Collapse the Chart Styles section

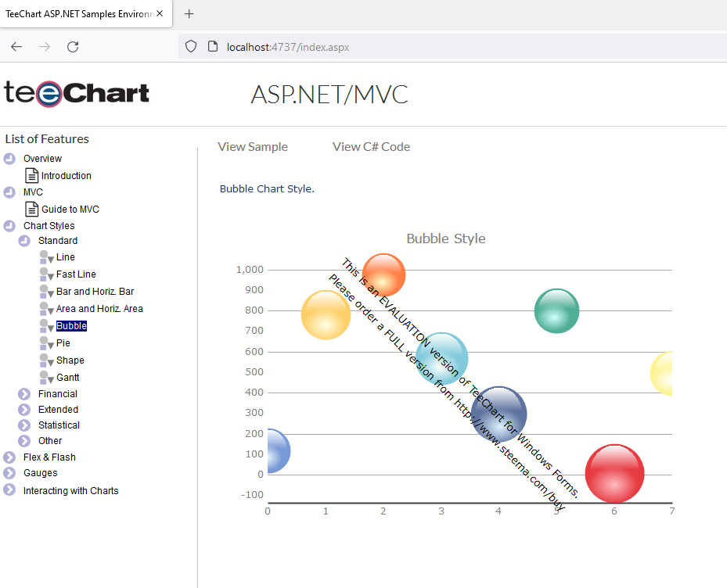[9, 226]
